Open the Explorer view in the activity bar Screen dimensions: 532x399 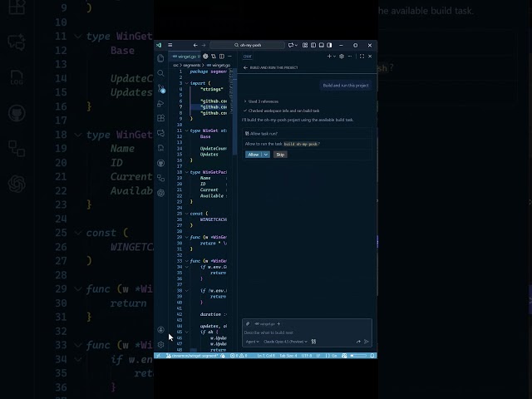click(x=160, y=58)
